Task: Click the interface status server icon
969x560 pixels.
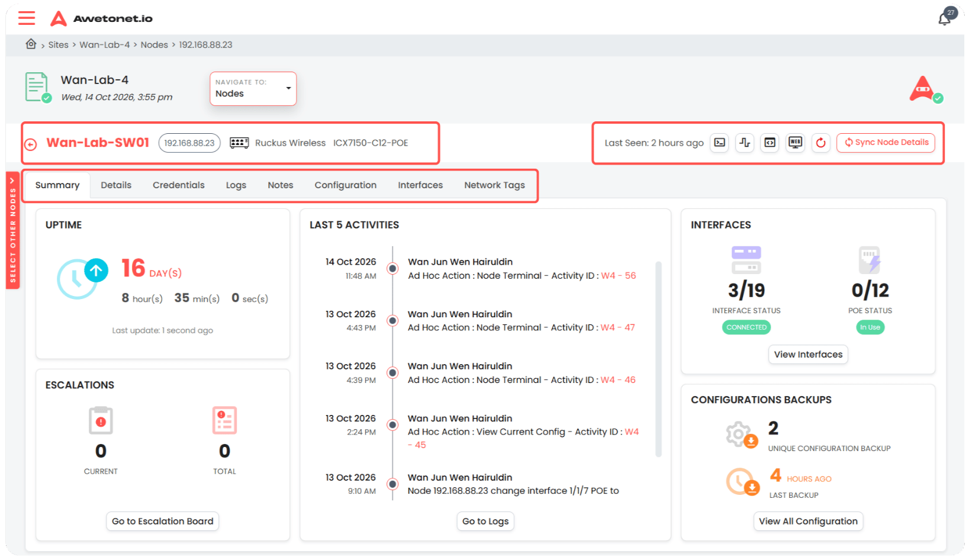Action: 746,260
